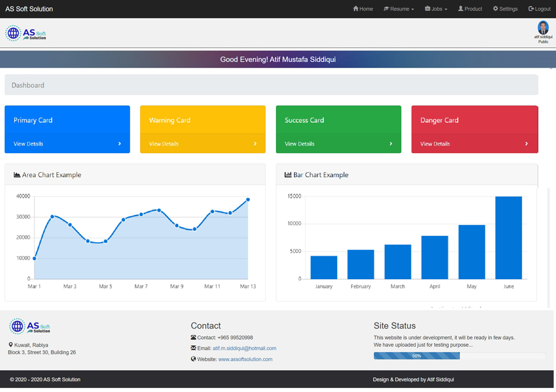Click the AS Soft Solution globe logo in header

tap(26, 33)
